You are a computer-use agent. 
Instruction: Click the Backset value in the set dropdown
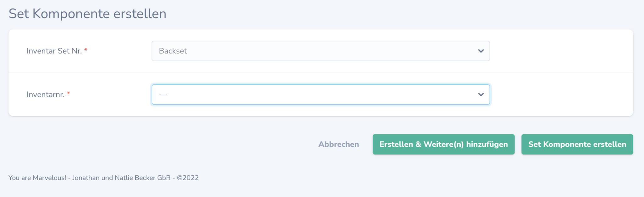[x=172, y=51]
